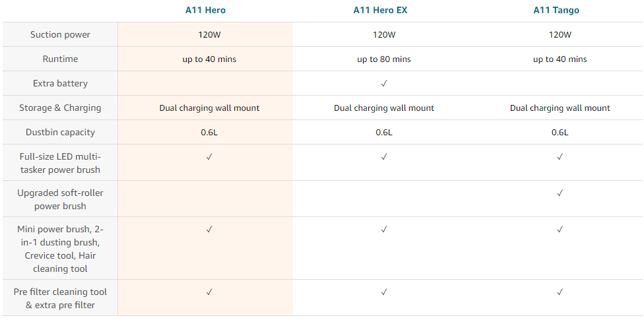Image resolution: width=644 pixels, height=322 pixels.
Task: Click Mini power brush checkmark under A11 Hero EX
Action: (x=384, y=229)
